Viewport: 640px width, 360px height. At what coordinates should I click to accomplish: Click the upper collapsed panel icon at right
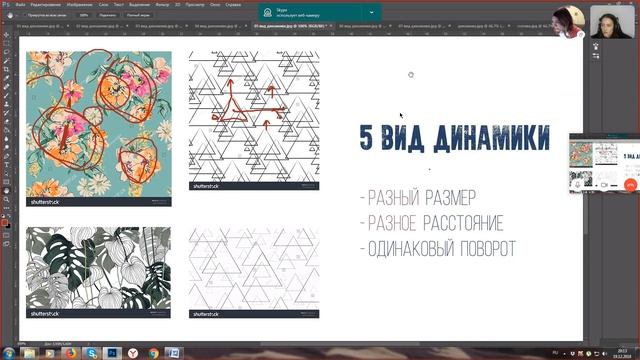coord(596,46)
